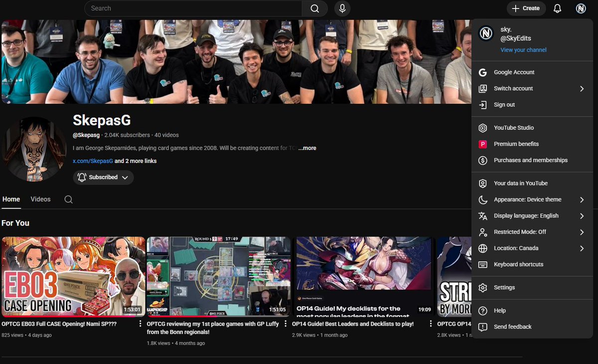Expand channel description with ...more
Screen dimensions: 598x364
click(x=307, y=148)
